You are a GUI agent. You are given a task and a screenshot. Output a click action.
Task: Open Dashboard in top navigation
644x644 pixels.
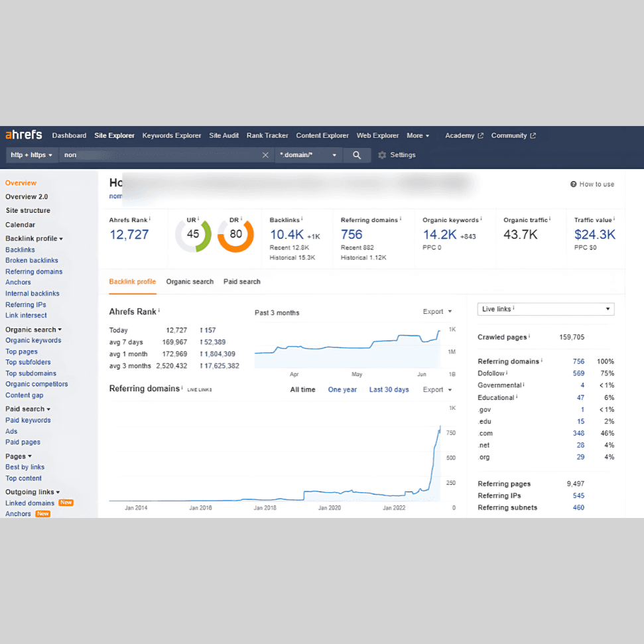pyautogui.click(x=69, y=135)
